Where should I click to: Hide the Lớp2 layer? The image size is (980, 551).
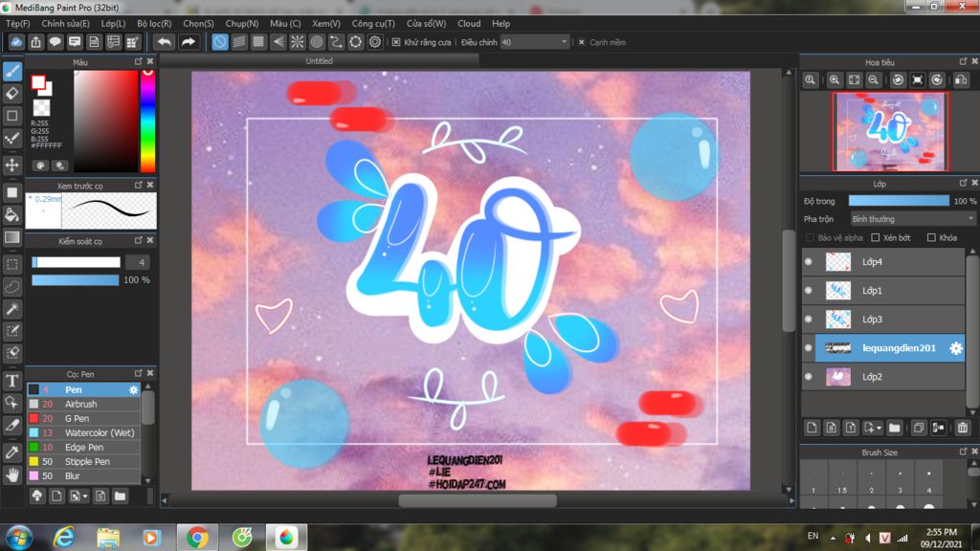click(808, 377)
